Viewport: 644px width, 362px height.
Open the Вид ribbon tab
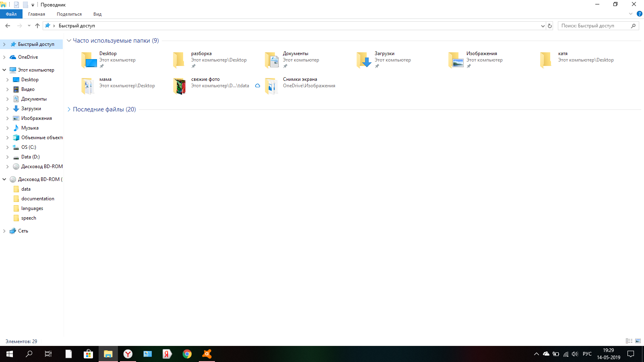97,14
